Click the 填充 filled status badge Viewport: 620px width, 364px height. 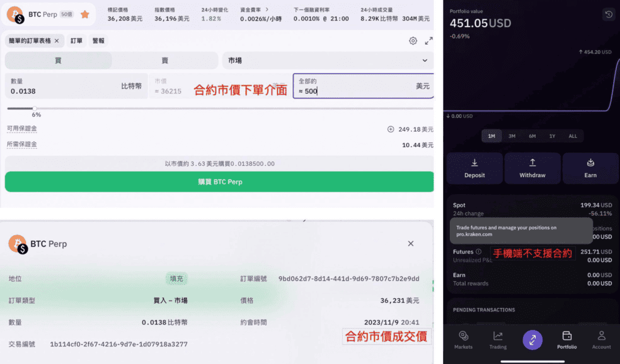176,279
